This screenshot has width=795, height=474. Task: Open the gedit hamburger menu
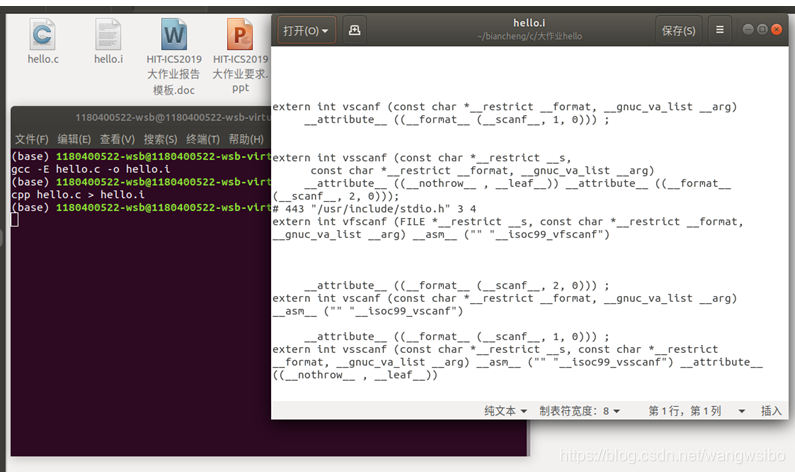click(719, 30)
